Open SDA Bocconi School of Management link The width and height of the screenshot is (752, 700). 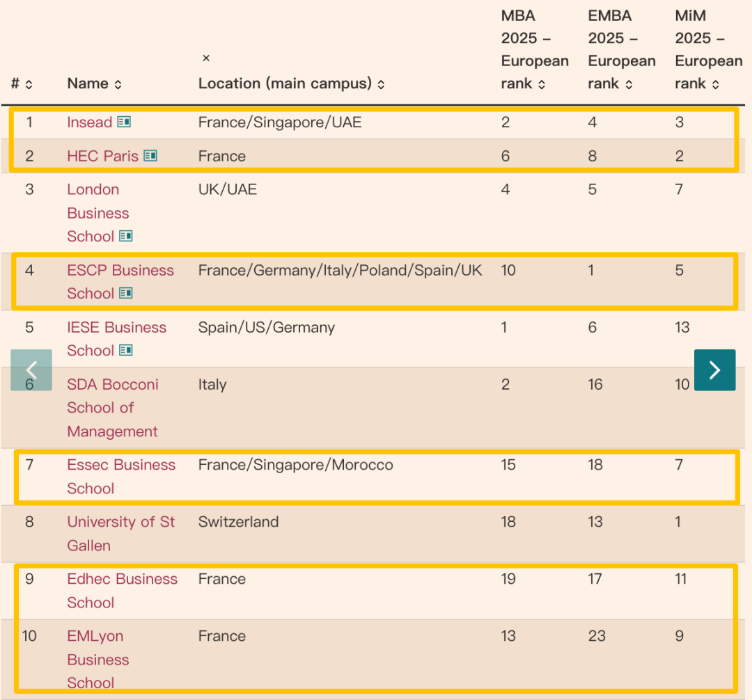click(x=113, y=408)
